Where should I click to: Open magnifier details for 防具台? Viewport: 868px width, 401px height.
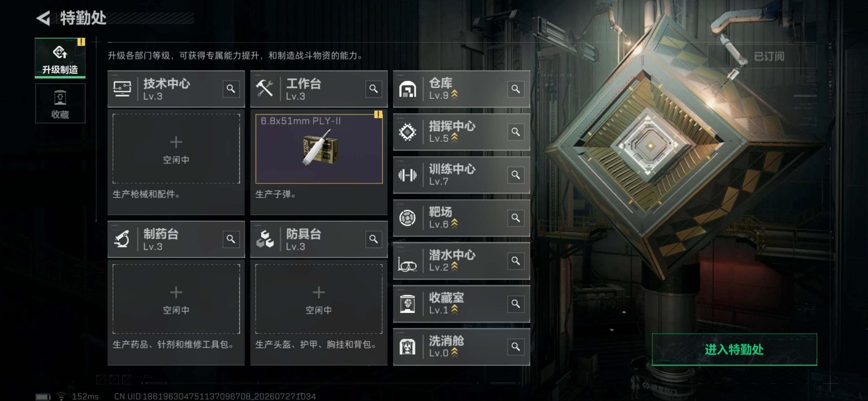coord(373,239)
